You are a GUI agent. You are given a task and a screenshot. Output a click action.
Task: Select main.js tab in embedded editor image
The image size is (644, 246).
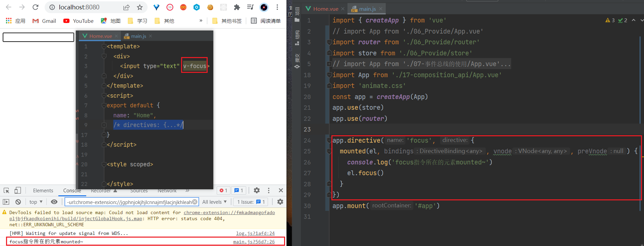point(138,36)
